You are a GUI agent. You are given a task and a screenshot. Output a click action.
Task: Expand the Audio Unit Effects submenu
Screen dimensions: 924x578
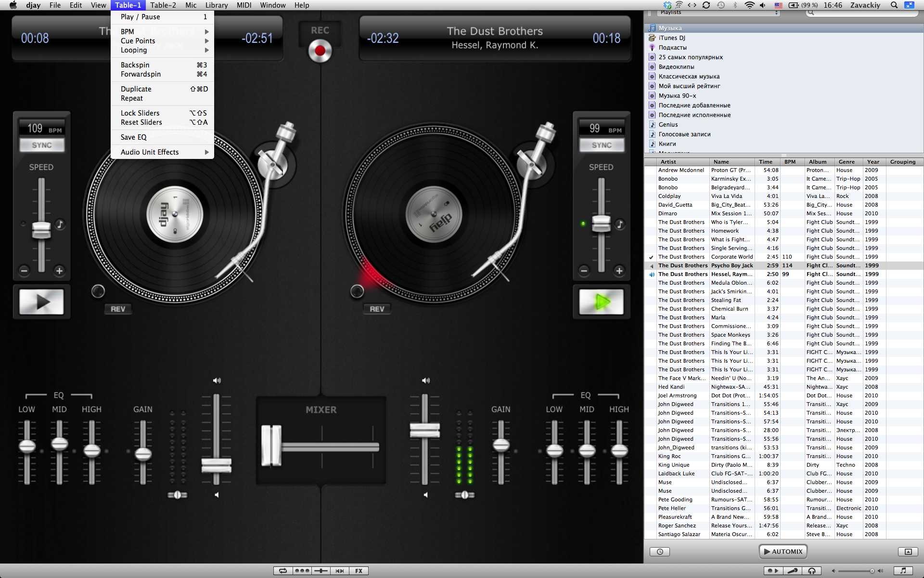(162, 152)
